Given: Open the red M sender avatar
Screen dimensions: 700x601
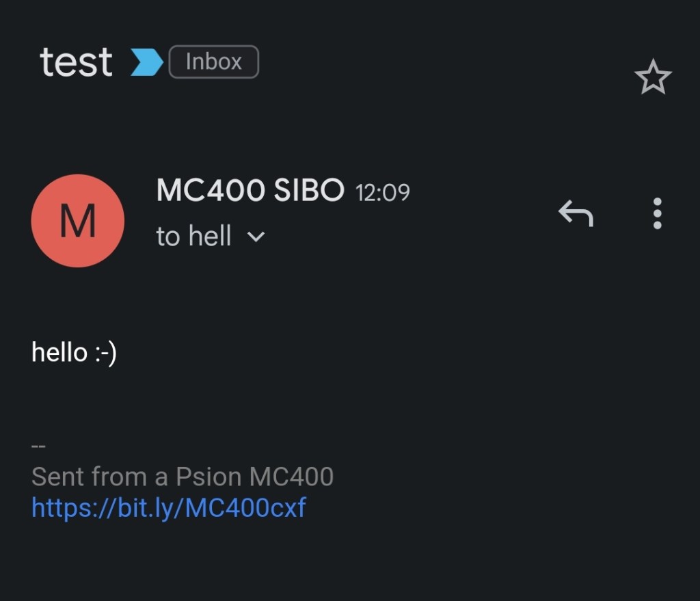Looking at the screenshot, I should click(78, 221).
